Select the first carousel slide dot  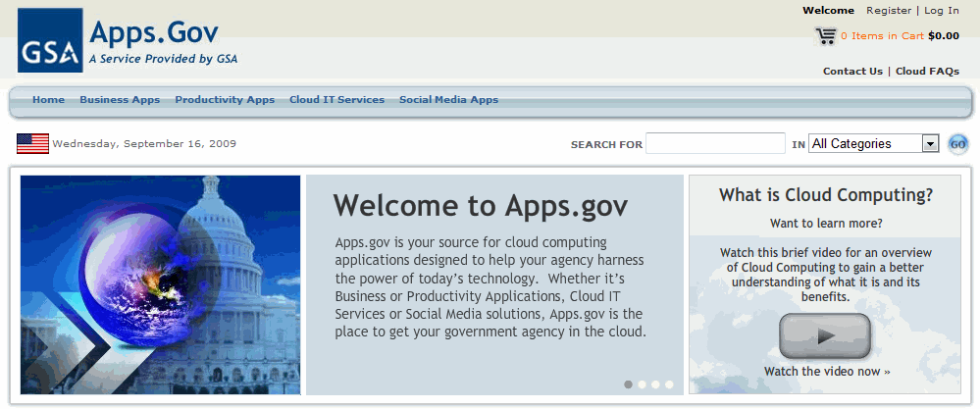(x=628, y=384)
